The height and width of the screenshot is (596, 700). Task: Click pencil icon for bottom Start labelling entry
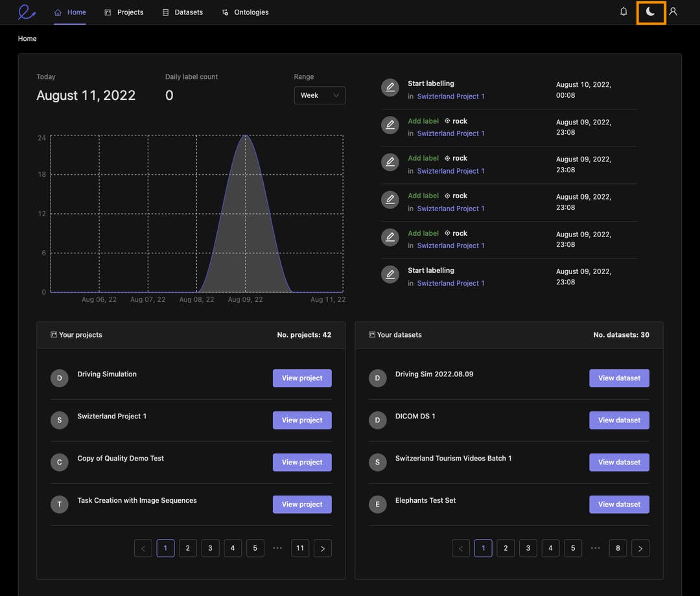pos(390,275)
